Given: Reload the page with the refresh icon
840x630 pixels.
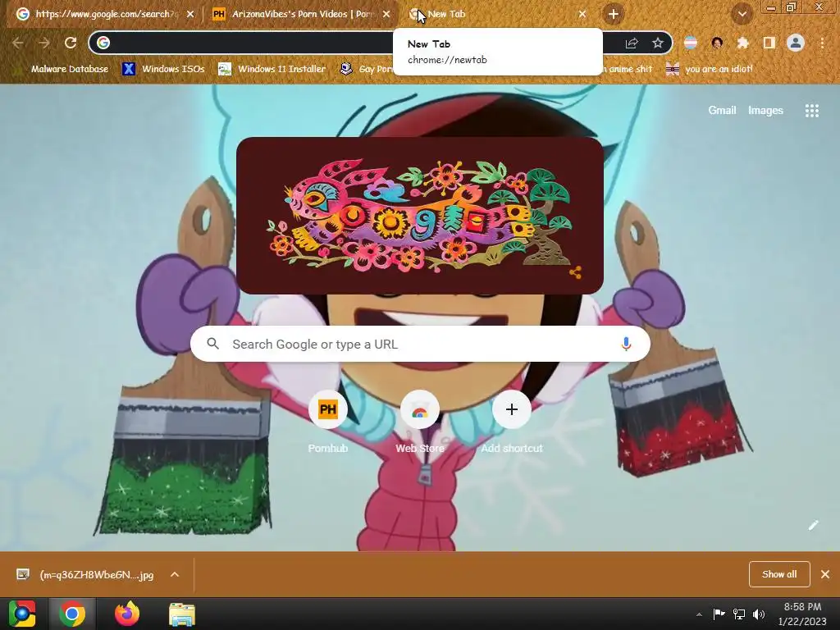Looking at the screenshot, I should click(x=71, y=43).
